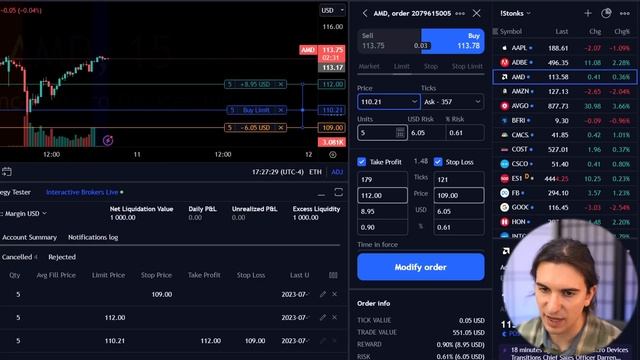Click the Modify order button
This screenshot has height=360, width=640.
[421, 267]
